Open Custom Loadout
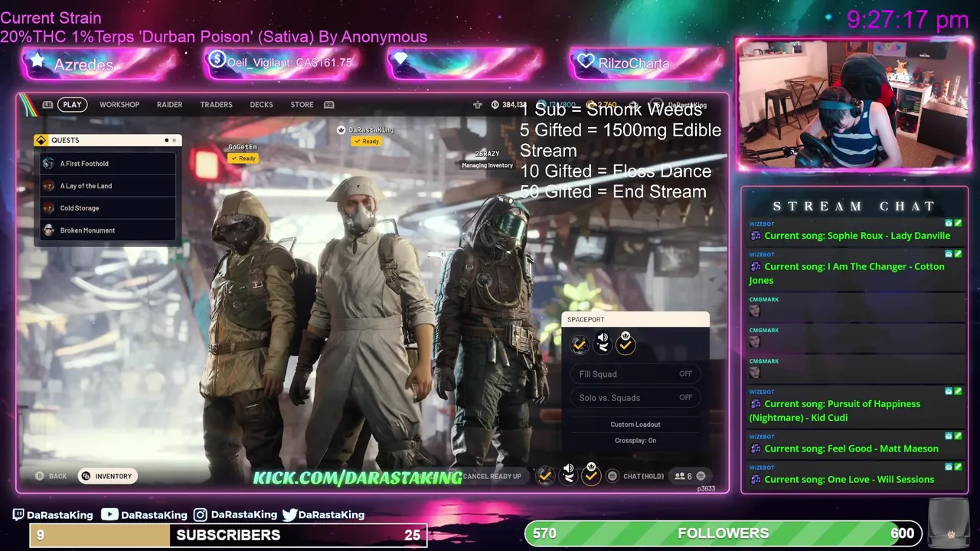 click(635, 425)
